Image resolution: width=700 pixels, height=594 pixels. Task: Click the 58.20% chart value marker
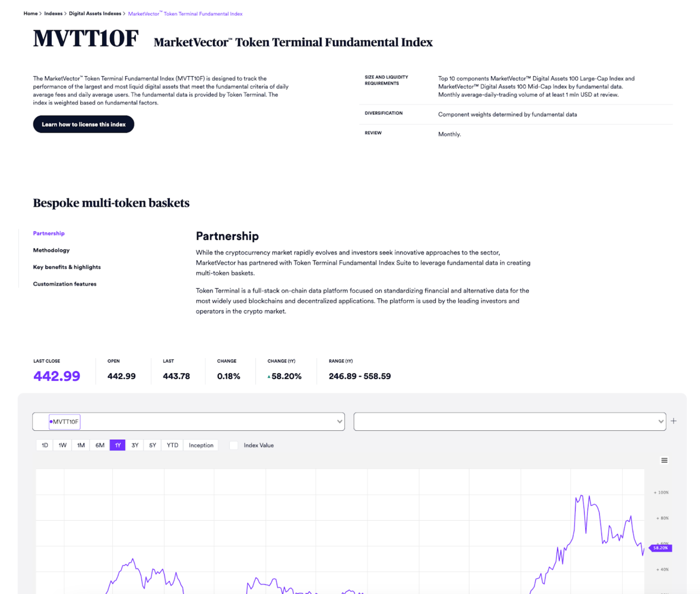(x=660, y=548)
